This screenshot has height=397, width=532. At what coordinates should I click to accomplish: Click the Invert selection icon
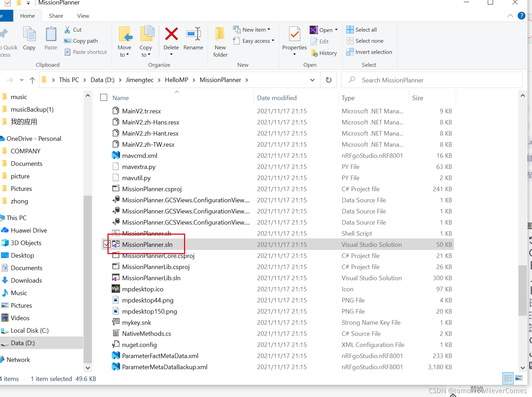pyautogui.click(x=350, y=52)
